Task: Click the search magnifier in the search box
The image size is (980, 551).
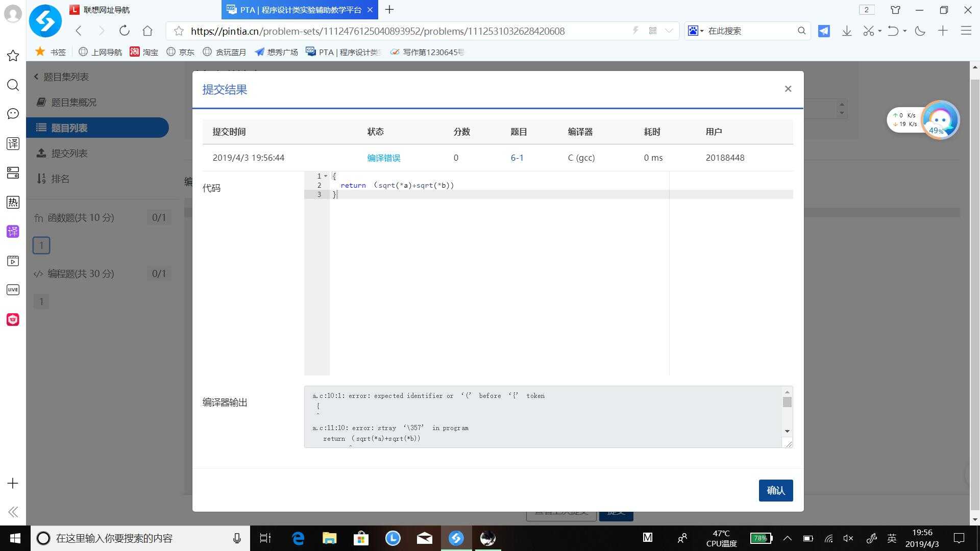Action: pyautogui.click(x=801, y=31)
